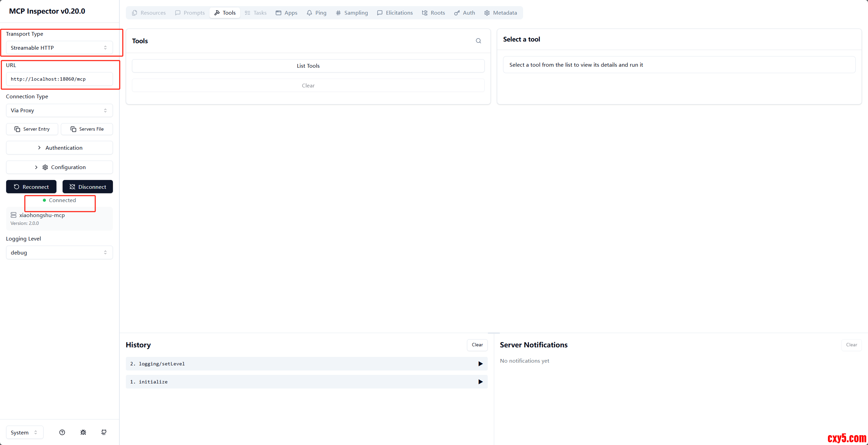Open the GitHub icon in sidebar footer
This screenshot has height=445, width=868.
(104, 432)
